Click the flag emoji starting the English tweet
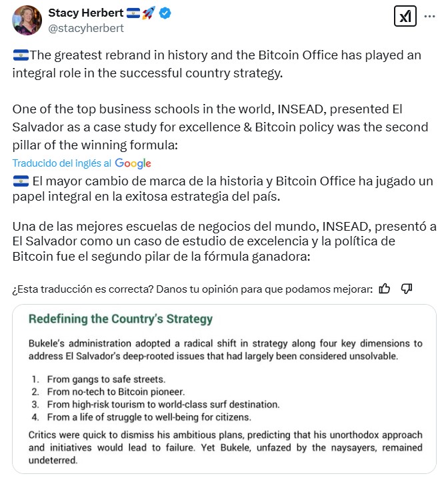This screenshot has width=448, height=478. (x=21, y=55)
